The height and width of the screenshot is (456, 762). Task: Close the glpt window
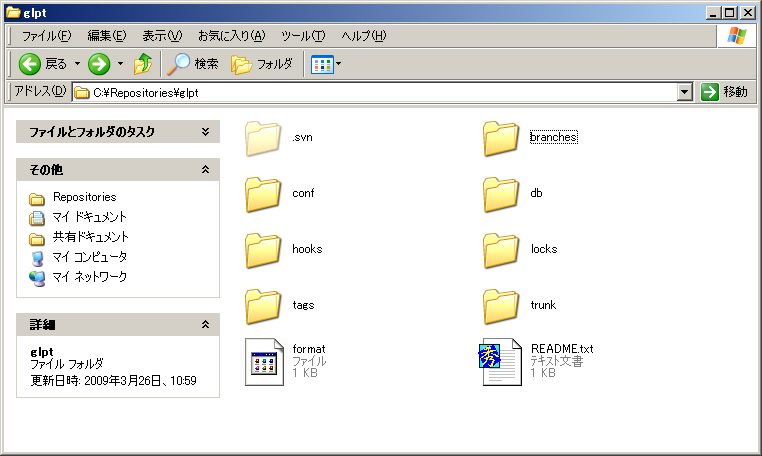coord(748,13)
